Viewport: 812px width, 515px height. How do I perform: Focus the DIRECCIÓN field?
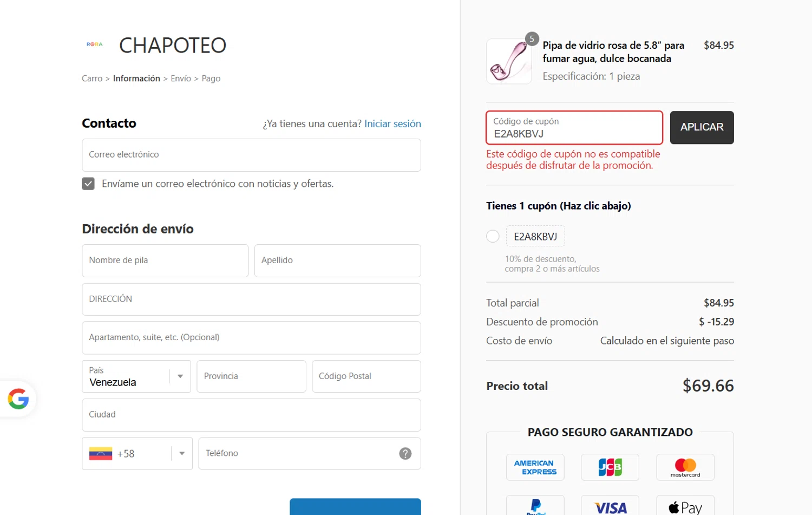click(x=251, y=299)
